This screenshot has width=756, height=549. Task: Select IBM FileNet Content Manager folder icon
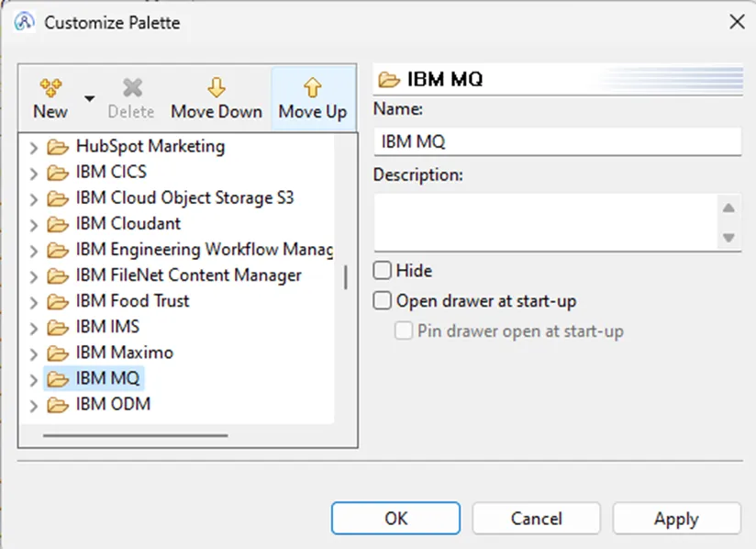58,275
